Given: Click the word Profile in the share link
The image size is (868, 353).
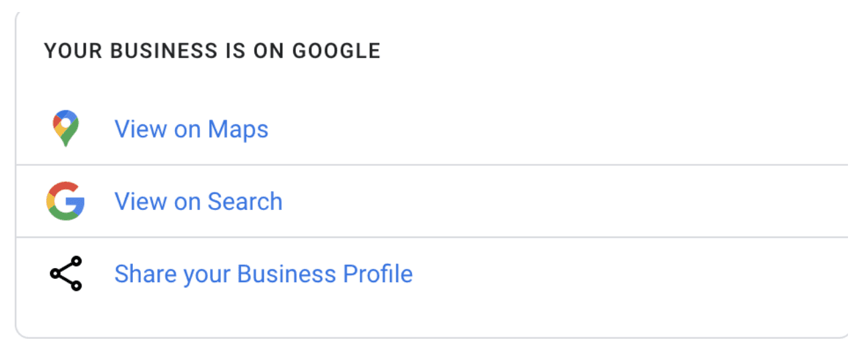Looking at the screenshot, I should [x=377, y=274].
